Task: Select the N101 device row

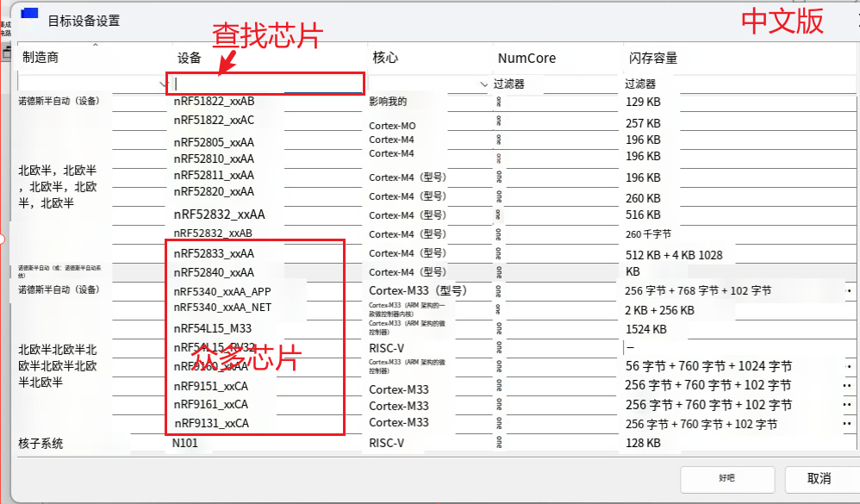Action: click(x=184, y=443)
